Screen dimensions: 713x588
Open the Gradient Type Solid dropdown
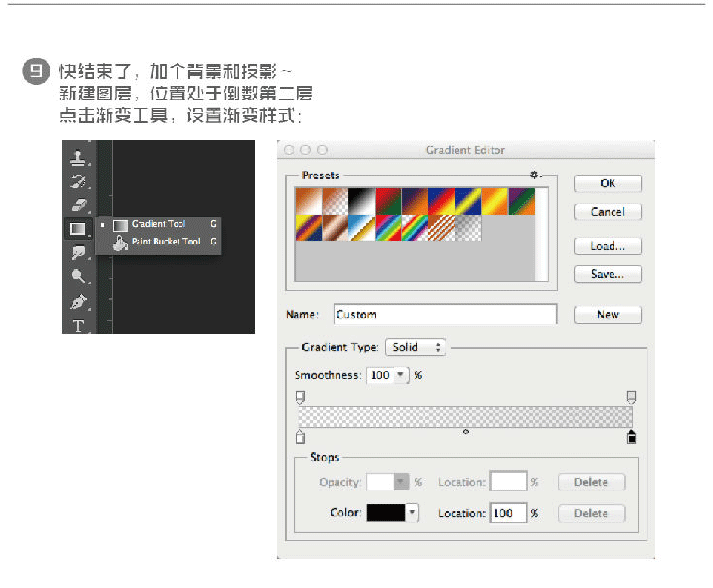pos(416,347)
